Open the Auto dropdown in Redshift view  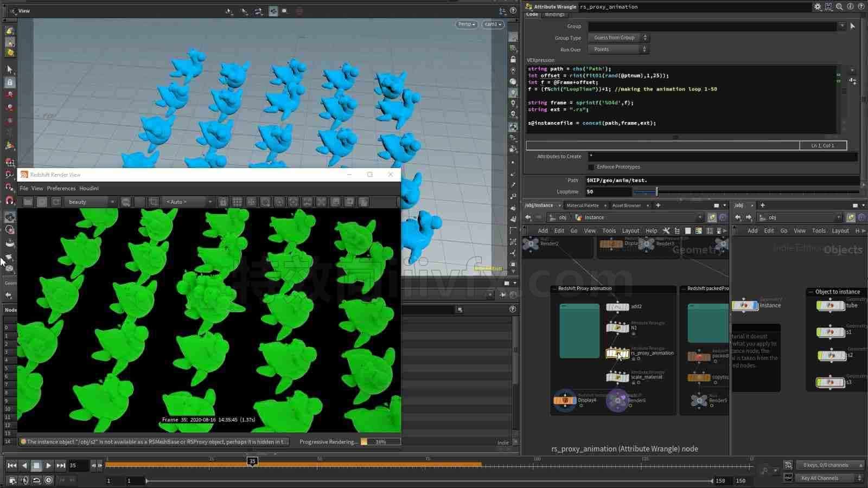[x=189, y=202]
